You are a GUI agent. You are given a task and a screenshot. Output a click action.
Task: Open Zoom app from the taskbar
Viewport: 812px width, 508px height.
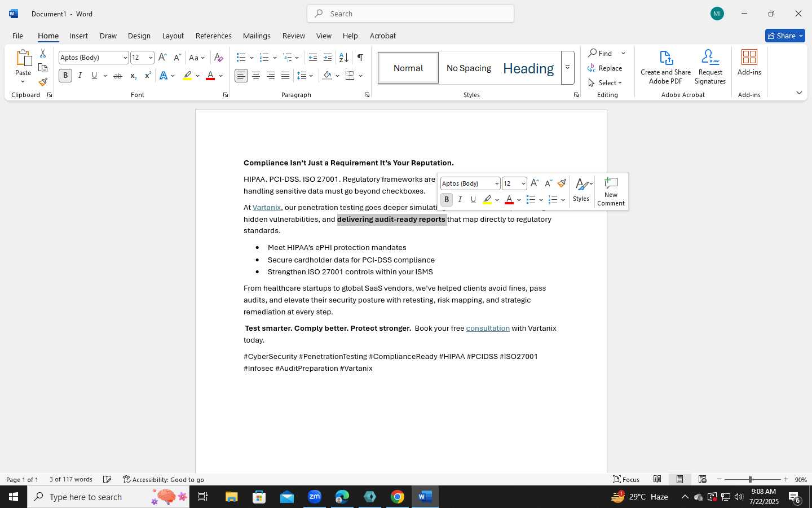tap(315, 497)
